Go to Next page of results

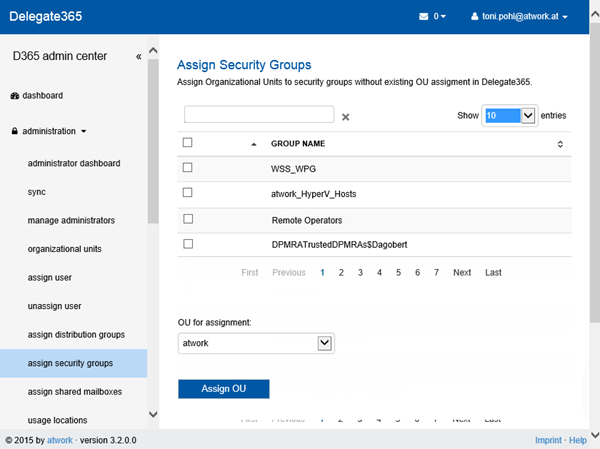pyautogui.click(x=461, y=272)
